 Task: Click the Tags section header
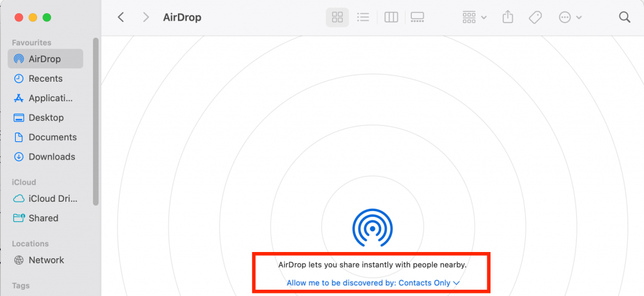[21, 286]
